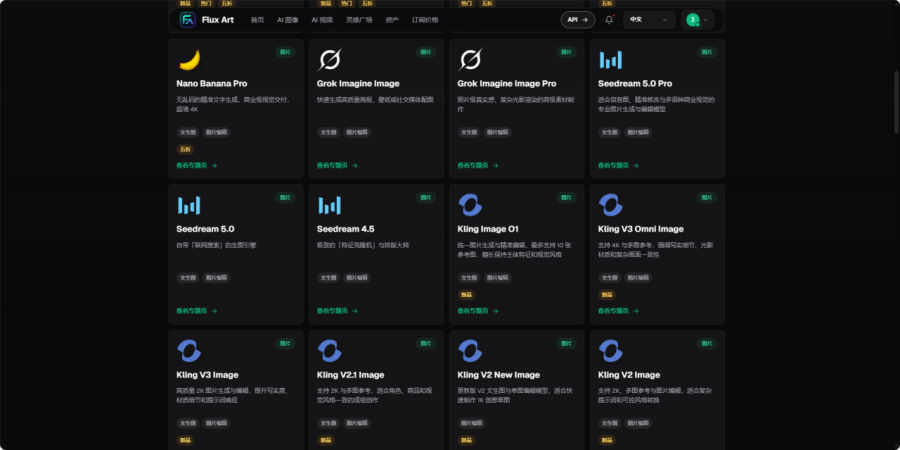Click the Flux Art logo icon
The width and height of the screenshot is (900, 450).
click(x=187, y=20)
